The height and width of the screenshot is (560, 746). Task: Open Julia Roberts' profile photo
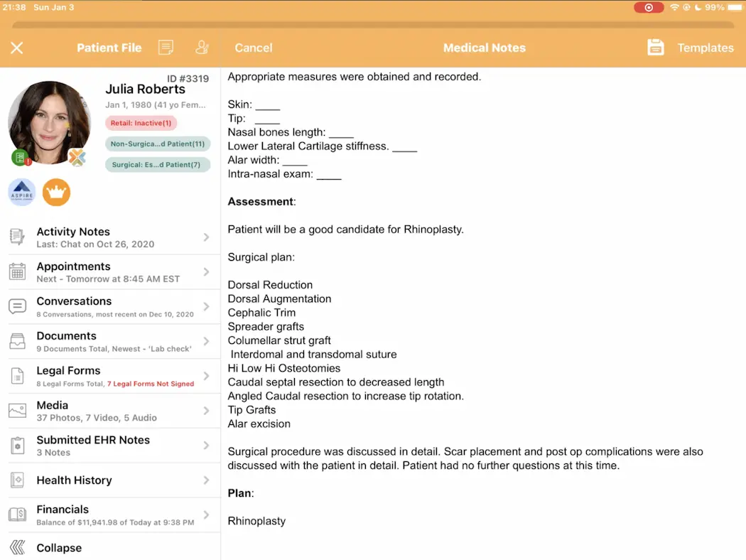click(48, 121)
